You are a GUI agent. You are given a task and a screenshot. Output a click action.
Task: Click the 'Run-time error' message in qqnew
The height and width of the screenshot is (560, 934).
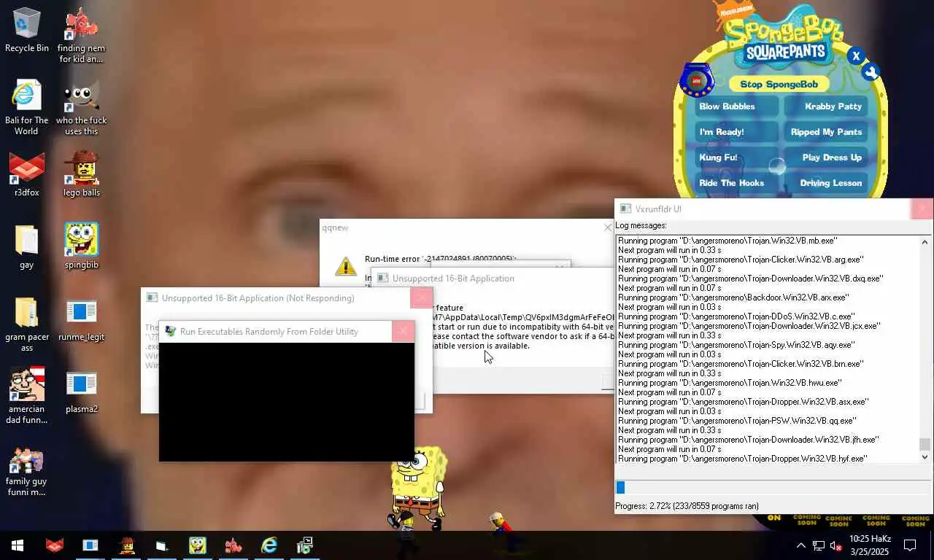(x=441, y=259)
